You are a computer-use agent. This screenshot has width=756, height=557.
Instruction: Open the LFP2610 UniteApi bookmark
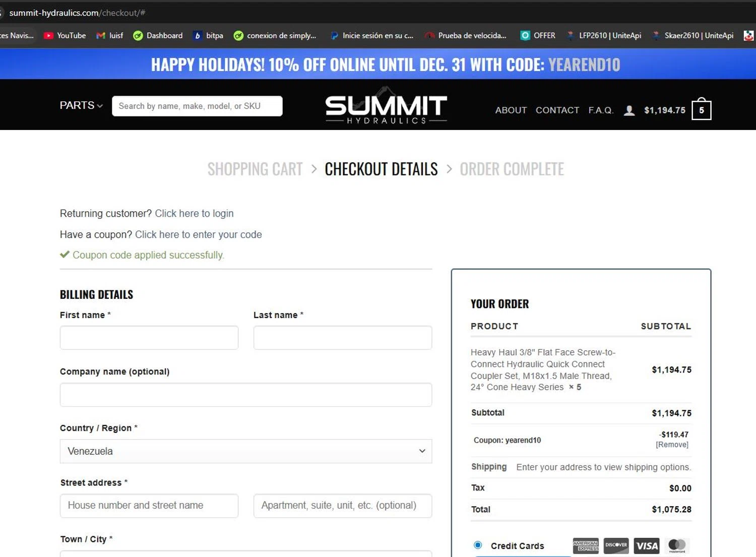pyautogui.click(x=604, y=35)
